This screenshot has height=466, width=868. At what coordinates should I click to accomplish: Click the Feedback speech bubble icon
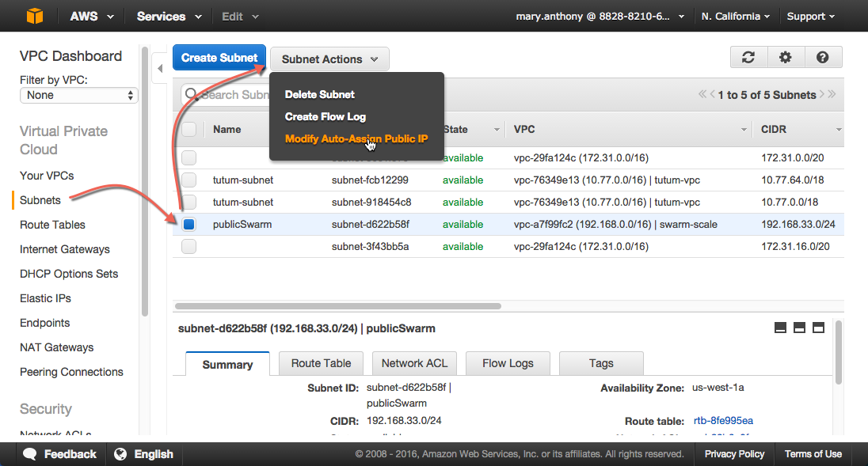(x=30, y=454)
